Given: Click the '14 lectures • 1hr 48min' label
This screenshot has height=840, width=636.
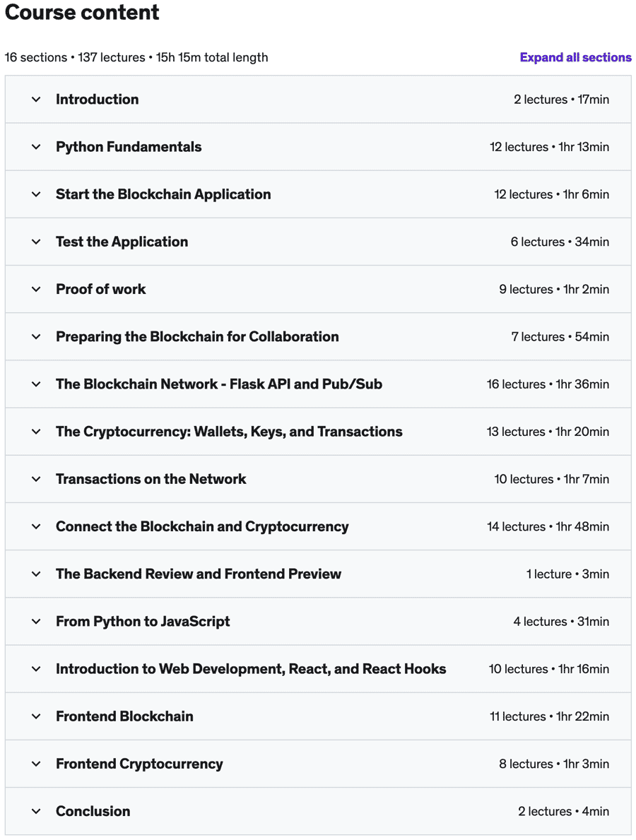Looking at the screenshot, I should click(x=548, y=526).
